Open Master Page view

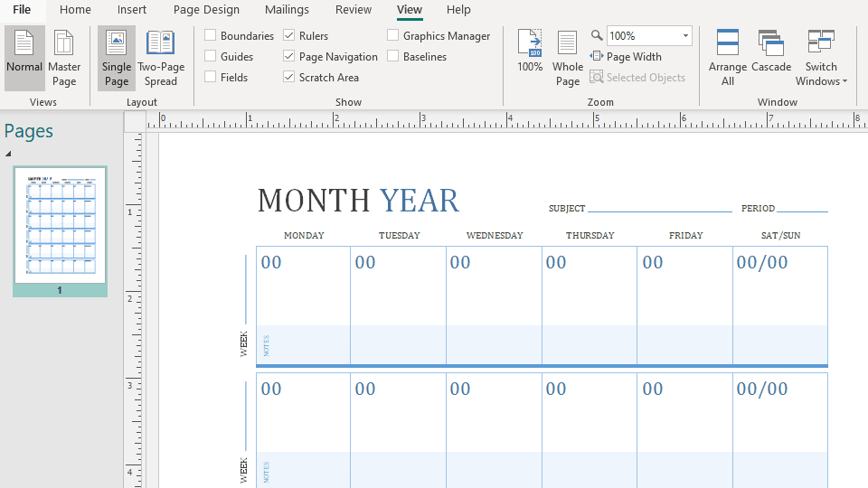64,58
